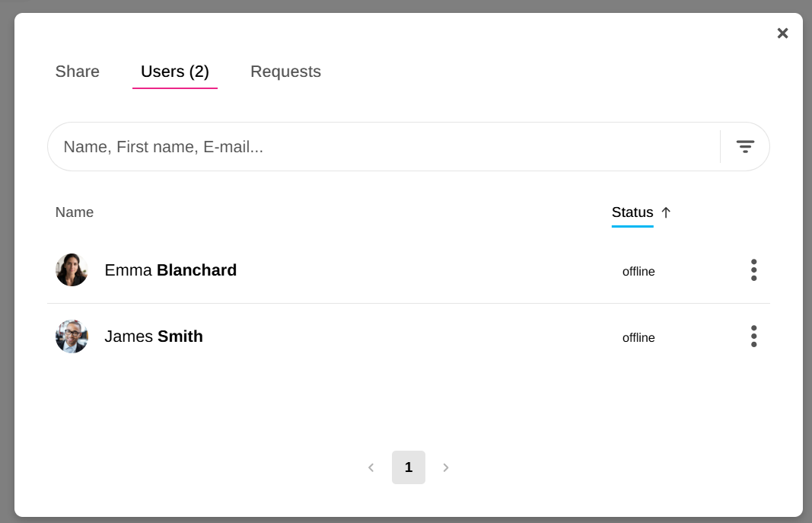
Task: Switch to the Share tab
Action: point(78,72)
